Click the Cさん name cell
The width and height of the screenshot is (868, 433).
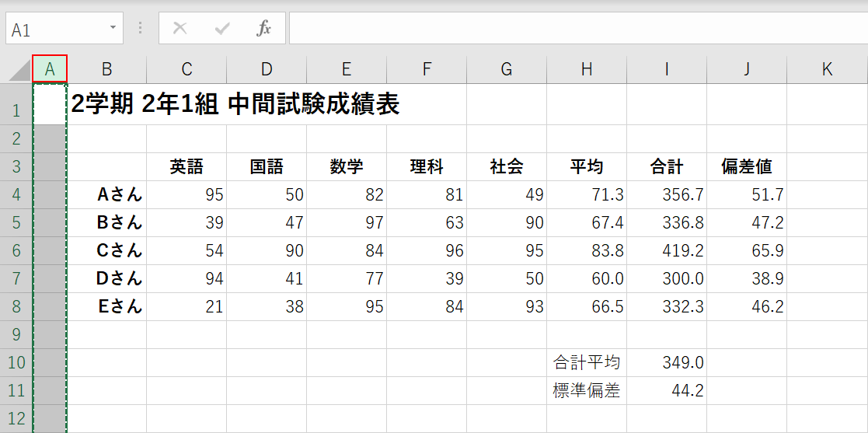[106, 251]
